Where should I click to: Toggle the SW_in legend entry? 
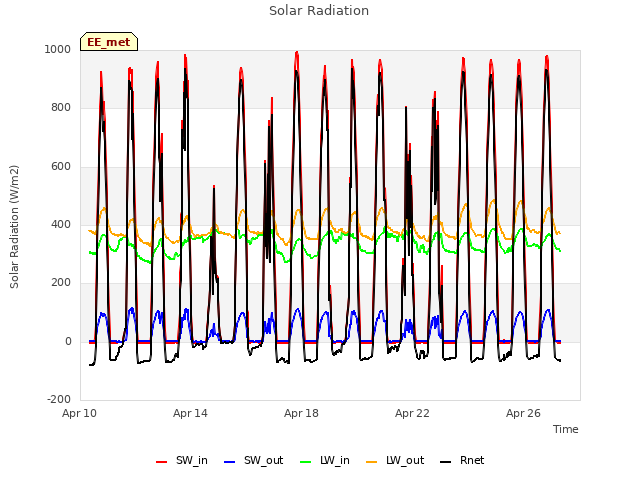[182, 461]
